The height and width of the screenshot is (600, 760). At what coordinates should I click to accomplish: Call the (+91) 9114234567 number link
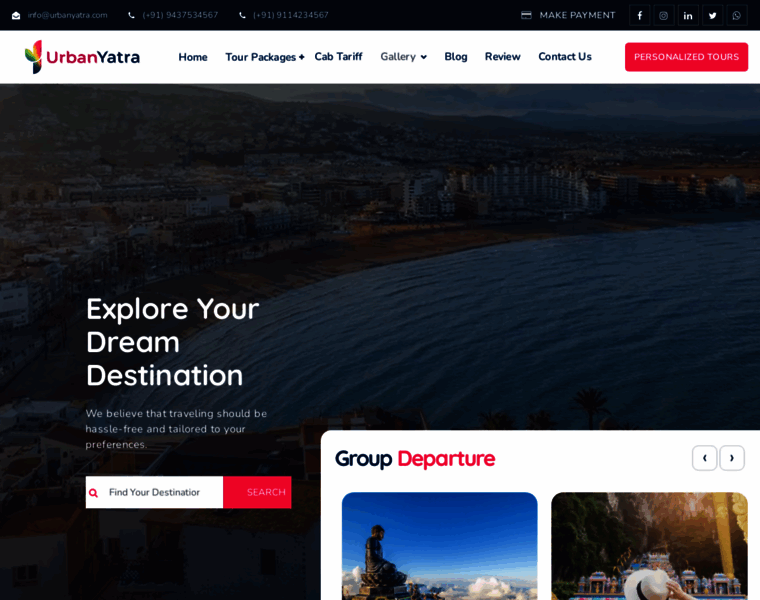tap(291, 15)
